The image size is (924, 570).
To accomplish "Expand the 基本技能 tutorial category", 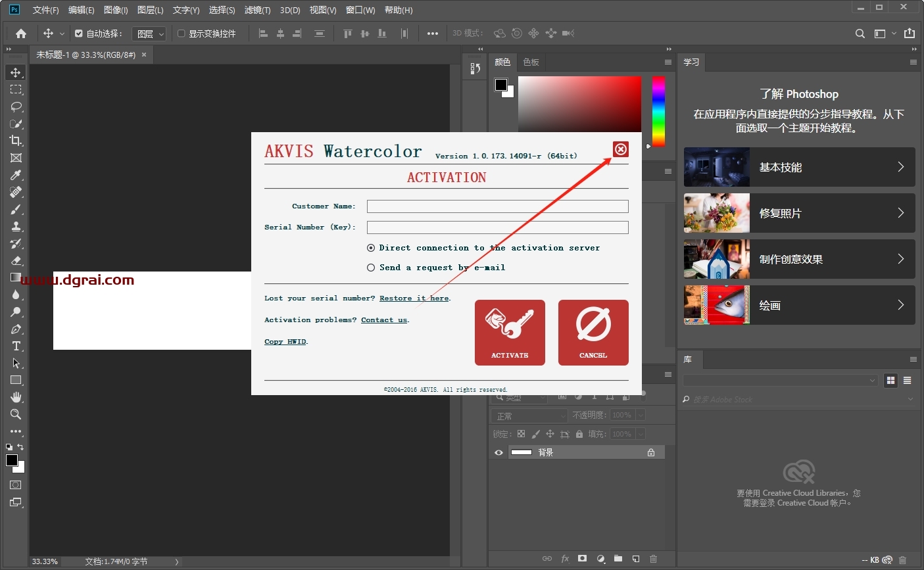I will pyautogui.click(x=800, y=167).
